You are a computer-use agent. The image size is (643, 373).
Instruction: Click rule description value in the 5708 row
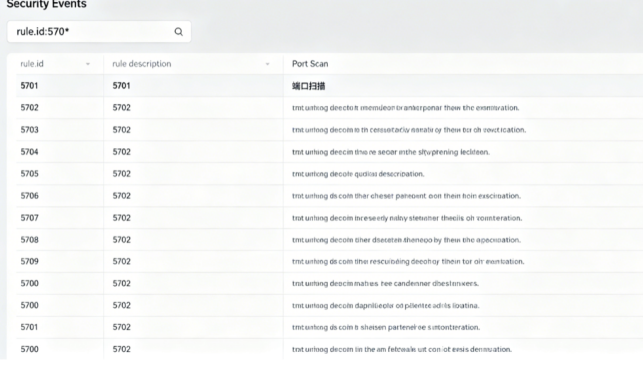click(x=121, y=239)
